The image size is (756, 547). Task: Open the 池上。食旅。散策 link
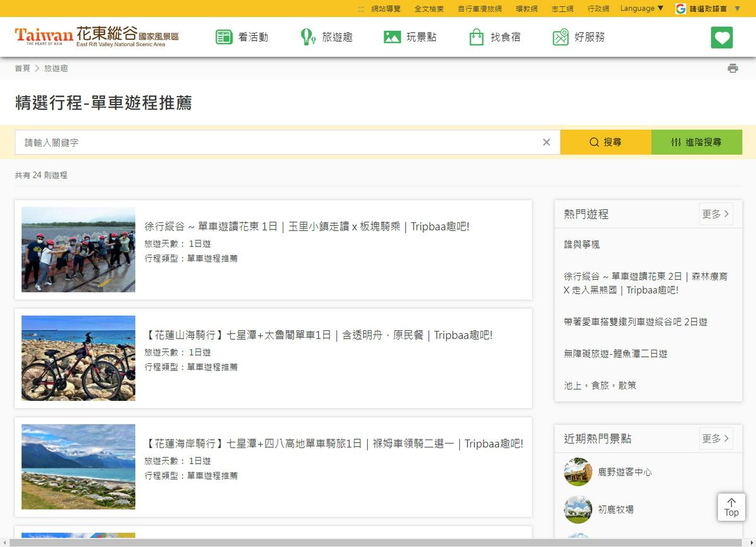[600, 385]
